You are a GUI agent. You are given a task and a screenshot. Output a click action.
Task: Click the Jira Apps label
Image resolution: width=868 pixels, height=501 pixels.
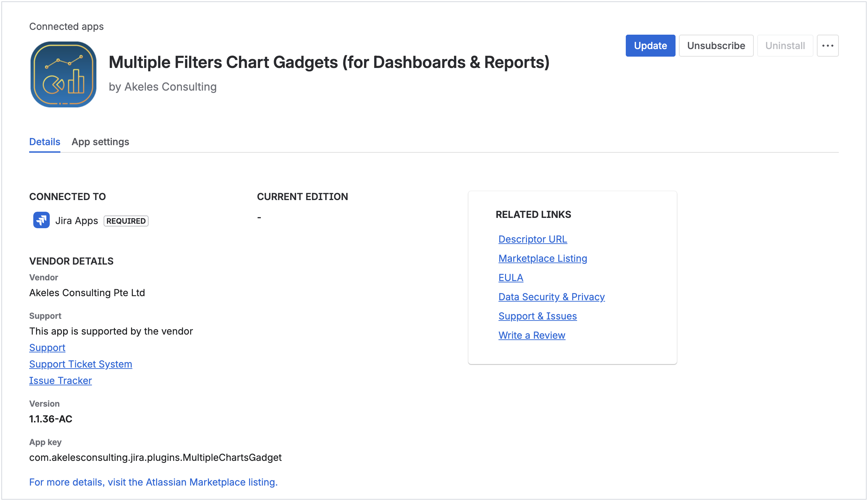[x=77, y=221]
